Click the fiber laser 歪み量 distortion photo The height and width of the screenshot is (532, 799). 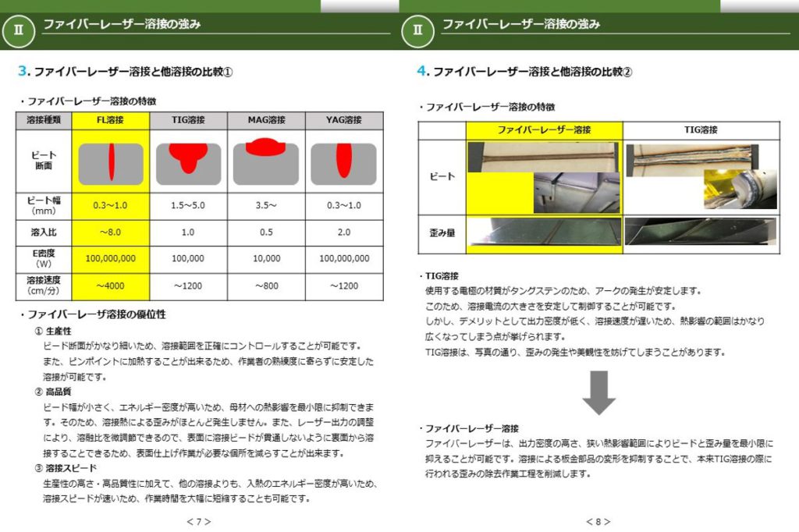click(x=544, y=233)
